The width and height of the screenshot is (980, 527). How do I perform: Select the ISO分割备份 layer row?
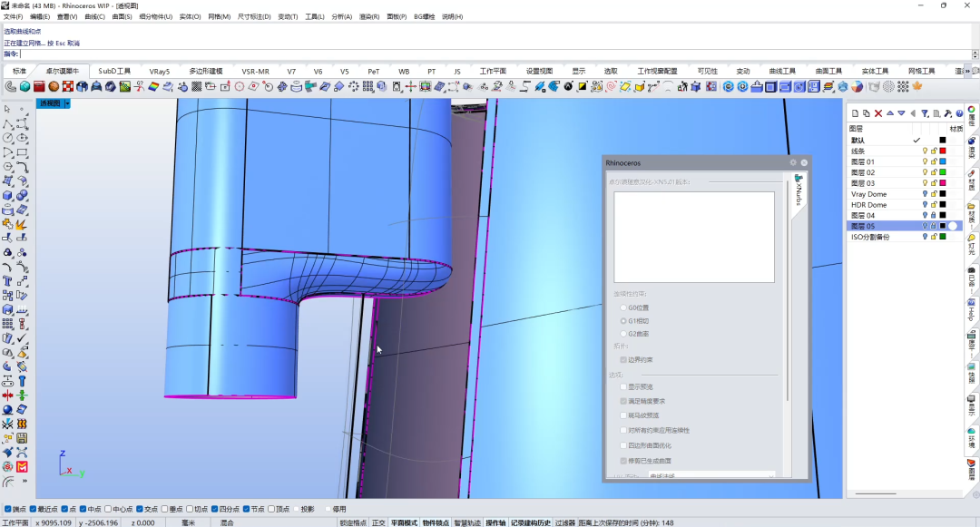pos(905,237)
